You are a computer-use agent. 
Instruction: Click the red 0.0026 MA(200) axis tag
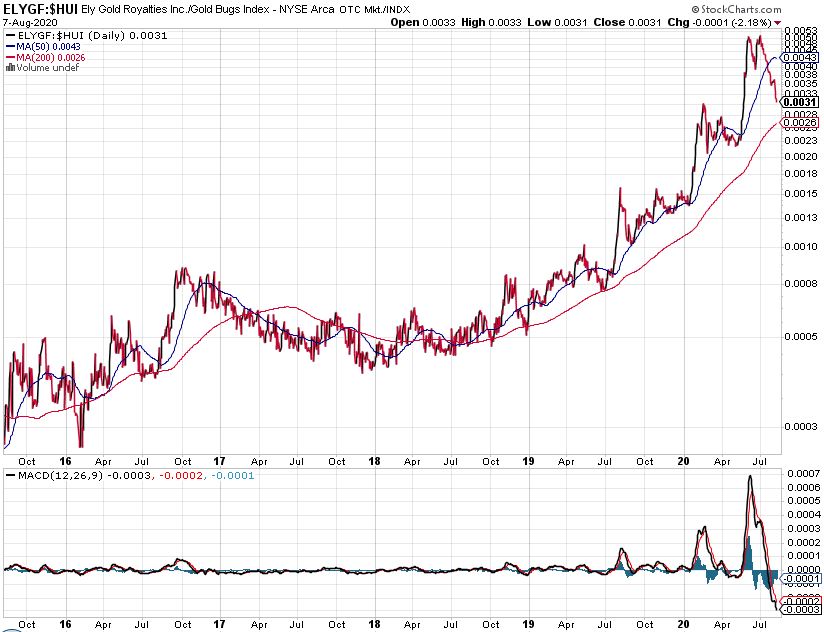pos(800,122)
